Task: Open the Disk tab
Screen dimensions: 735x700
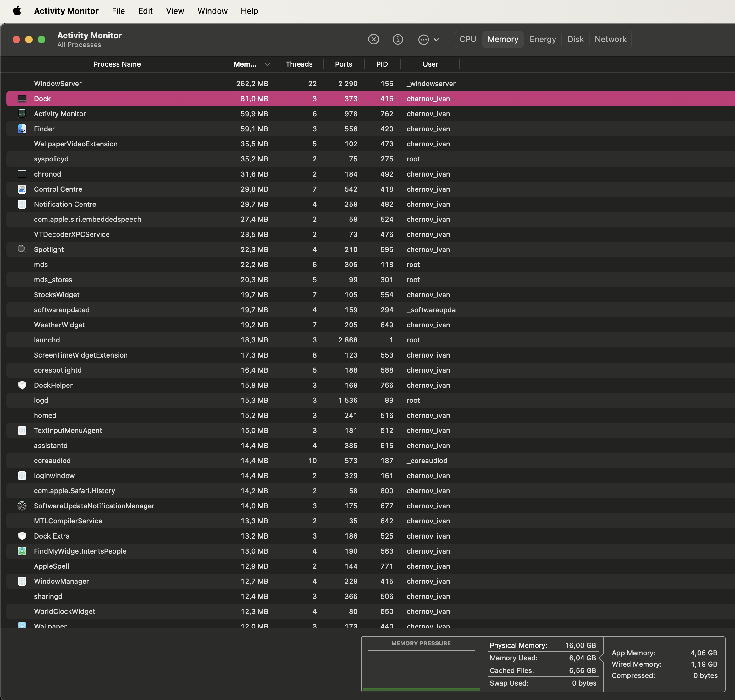Action: coord(575,39)
